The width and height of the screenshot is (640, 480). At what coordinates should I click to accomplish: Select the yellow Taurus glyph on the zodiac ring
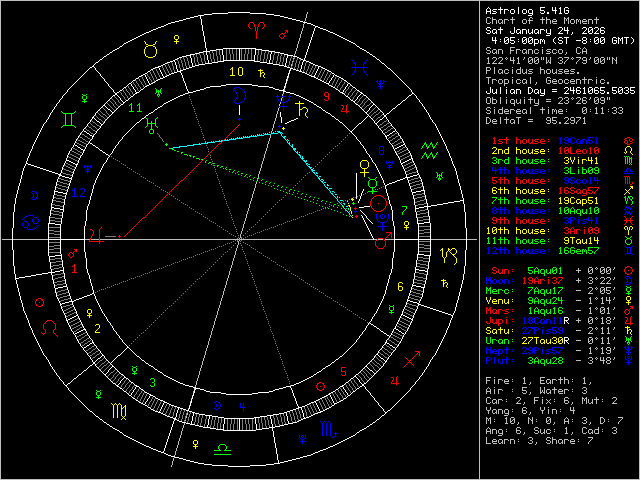[x=151, y=49]
